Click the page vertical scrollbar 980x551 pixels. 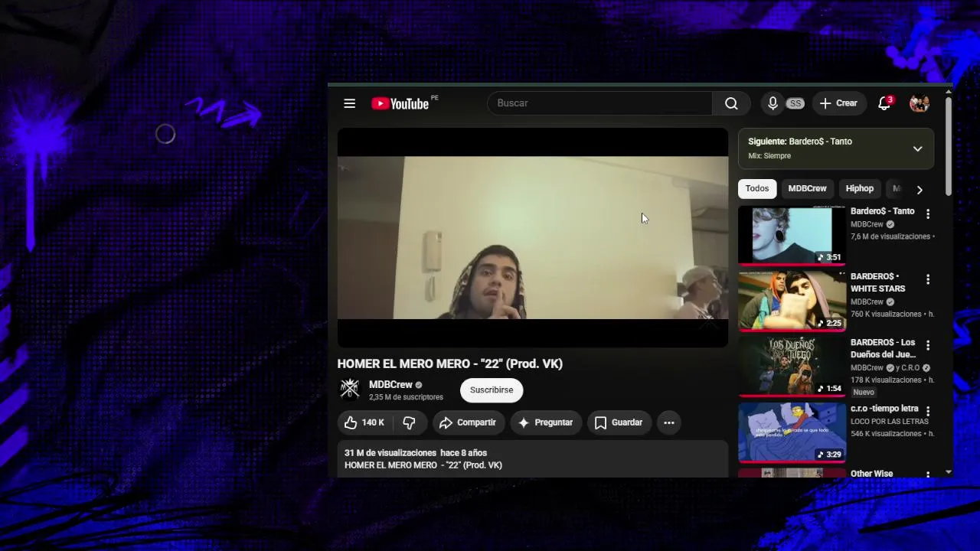pyautogui.click(x=949, y=145)
